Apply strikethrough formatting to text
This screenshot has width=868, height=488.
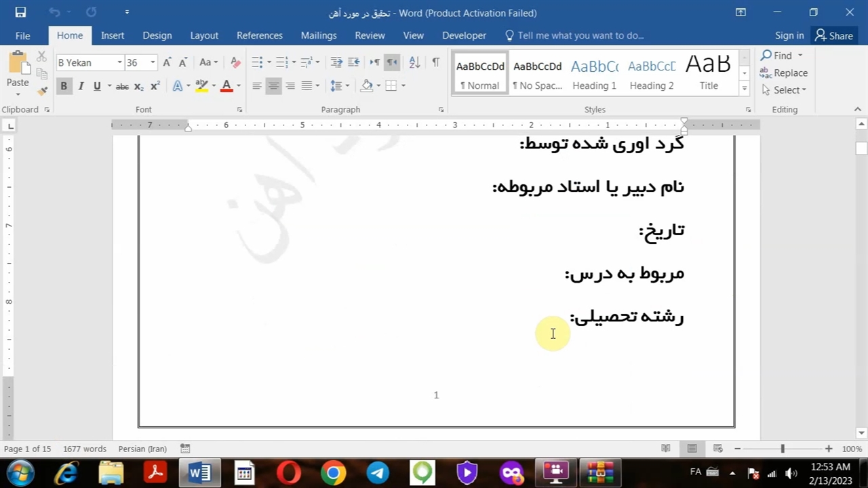(x=122, y=86)
